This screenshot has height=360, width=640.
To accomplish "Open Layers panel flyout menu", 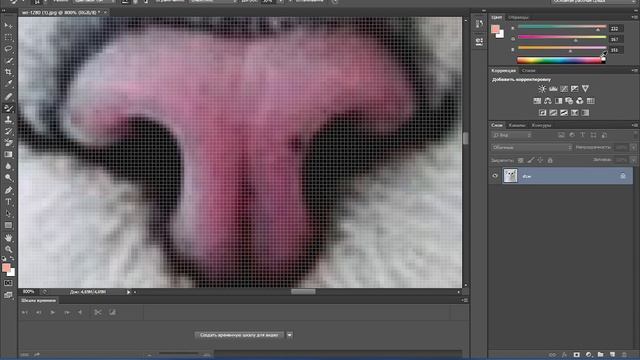I will click(x=634, y=125).
